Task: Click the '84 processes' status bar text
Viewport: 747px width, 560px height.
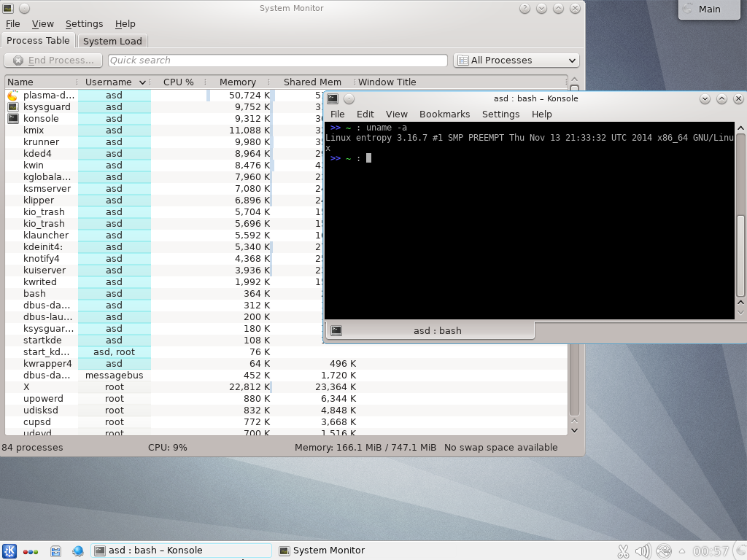Action: click(32, 448)
